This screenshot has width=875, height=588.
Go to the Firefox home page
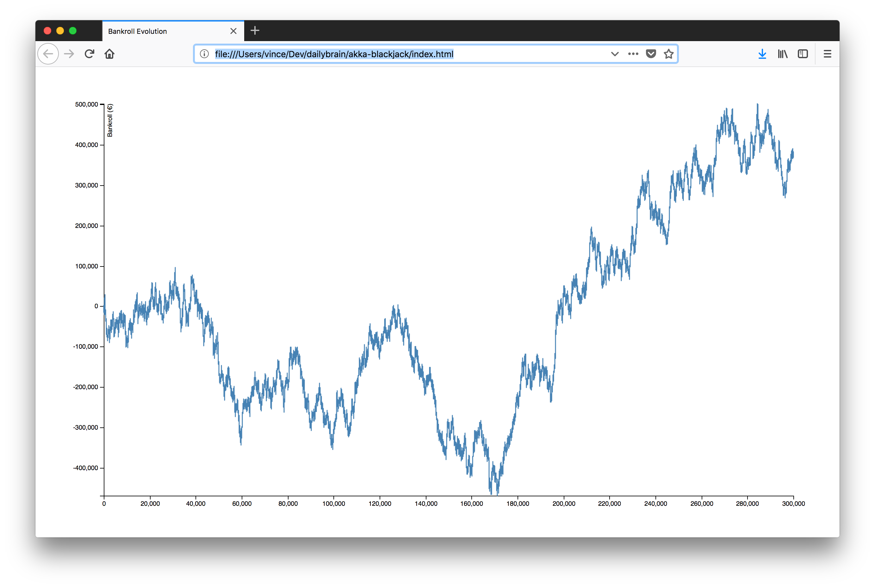[x=109, y=54]
